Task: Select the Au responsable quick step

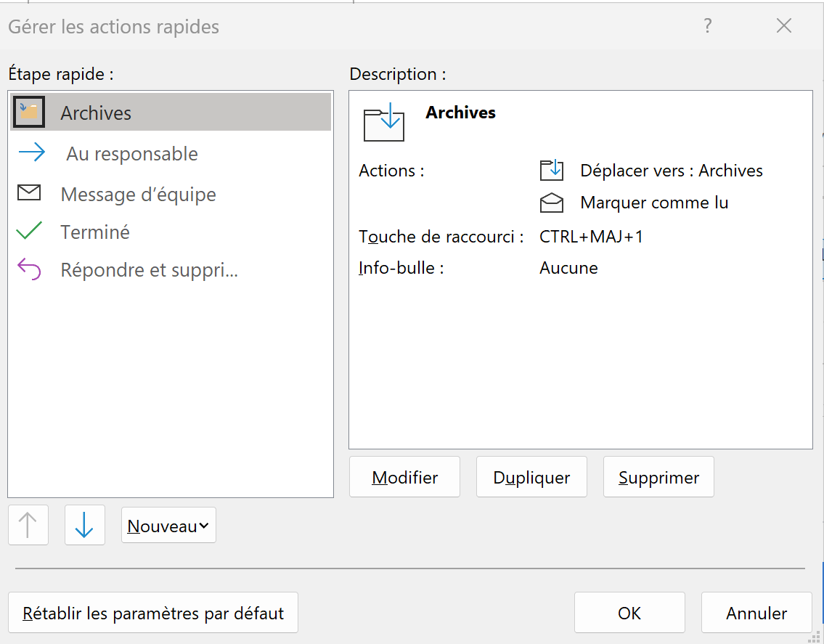Action: pyautogui.click(x=171, y=153)
